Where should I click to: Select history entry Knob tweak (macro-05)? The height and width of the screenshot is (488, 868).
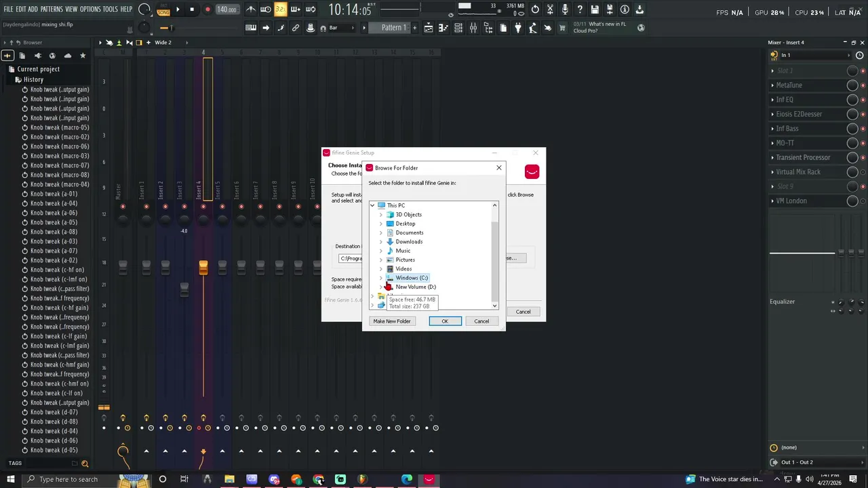60,127
